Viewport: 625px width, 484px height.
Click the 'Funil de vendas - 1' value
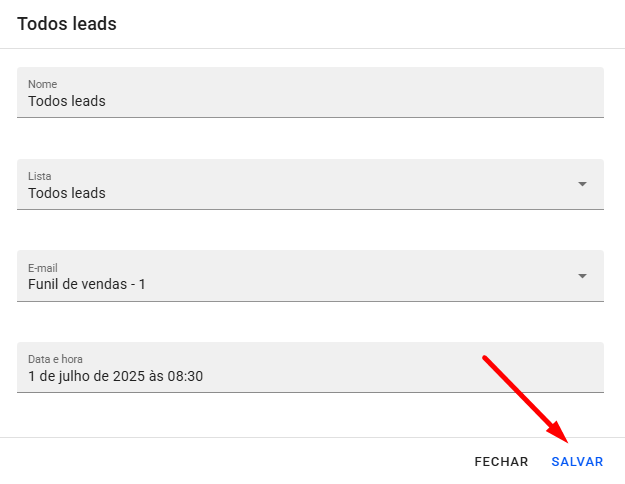click(87, 285)
